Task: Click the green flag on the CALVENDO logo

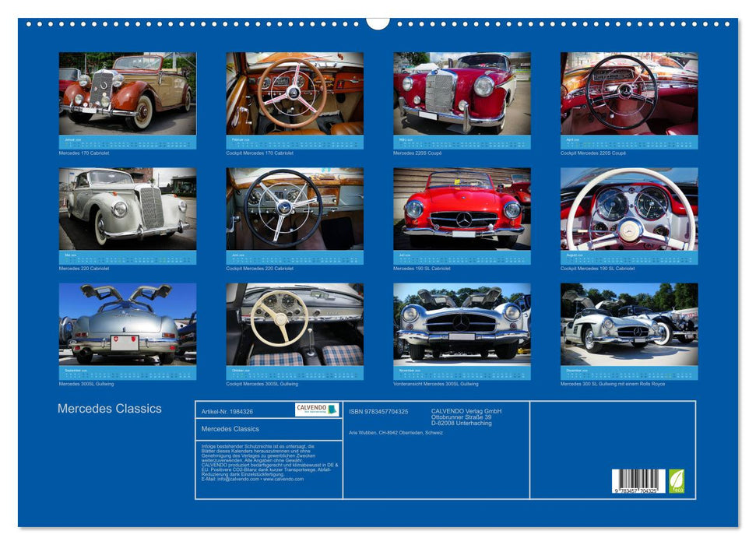Action: coord(331,409)
